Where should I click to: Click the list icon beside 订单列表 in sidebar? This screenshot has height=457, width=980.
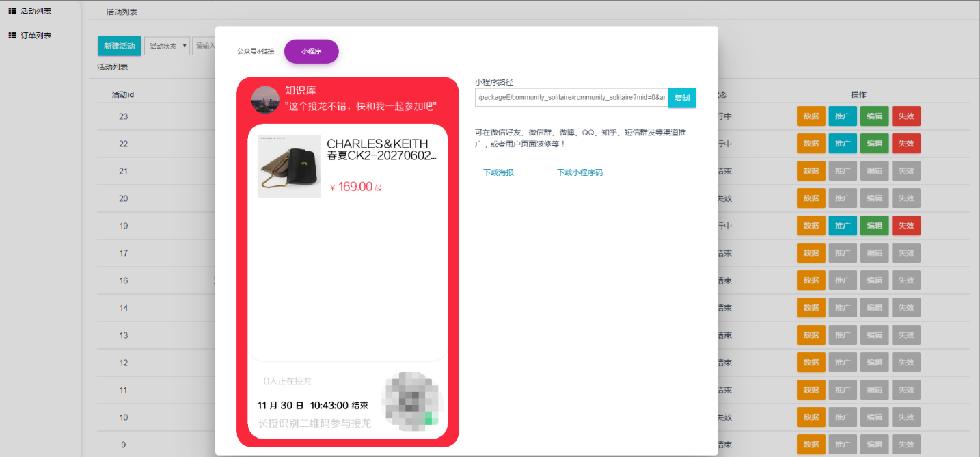coord(12,36)
